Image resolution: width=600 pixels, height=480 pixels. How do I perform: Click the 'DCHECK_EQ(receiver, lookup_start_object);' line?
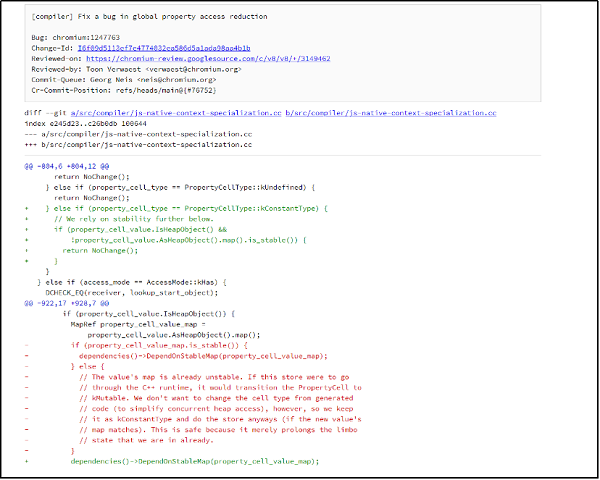[x=132, y=293]
